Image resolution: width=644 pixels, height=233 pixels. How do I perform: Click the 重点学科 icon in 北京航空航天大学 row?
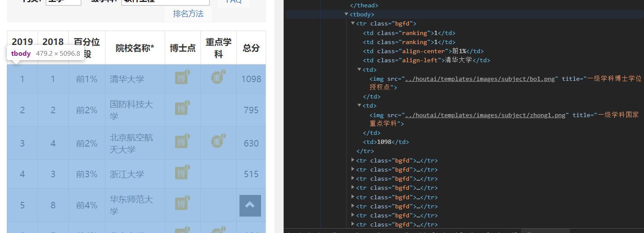click(218, 141)
